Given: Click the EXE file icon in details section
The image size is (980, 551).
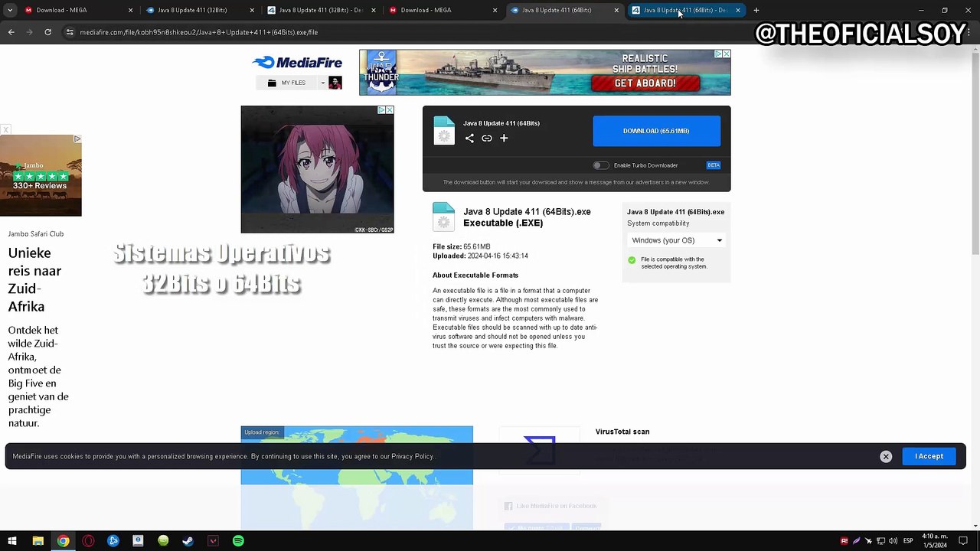Looking at the screenshot, I should [443, 217].
